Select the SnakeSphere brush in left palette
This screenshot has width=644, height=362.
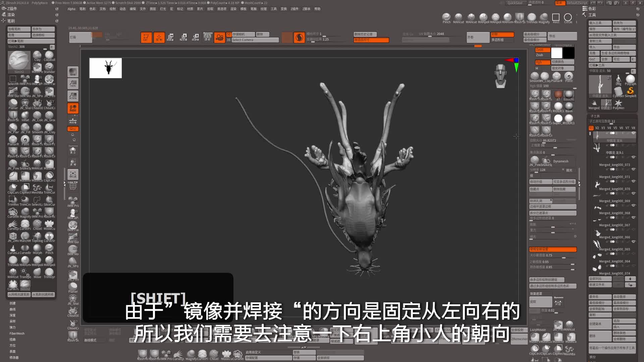[25, 164]
